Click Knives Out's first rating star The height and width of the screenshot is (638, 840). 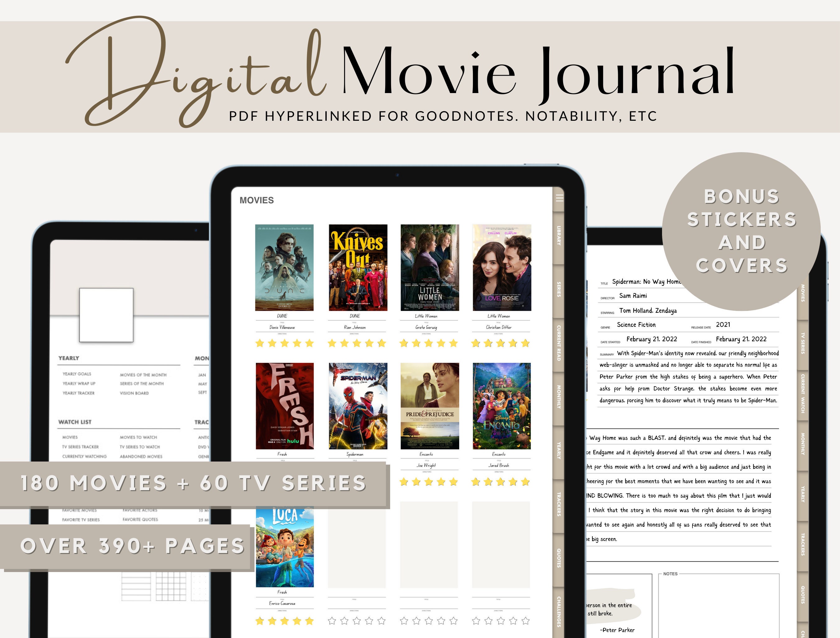click(x=332, y=344)
